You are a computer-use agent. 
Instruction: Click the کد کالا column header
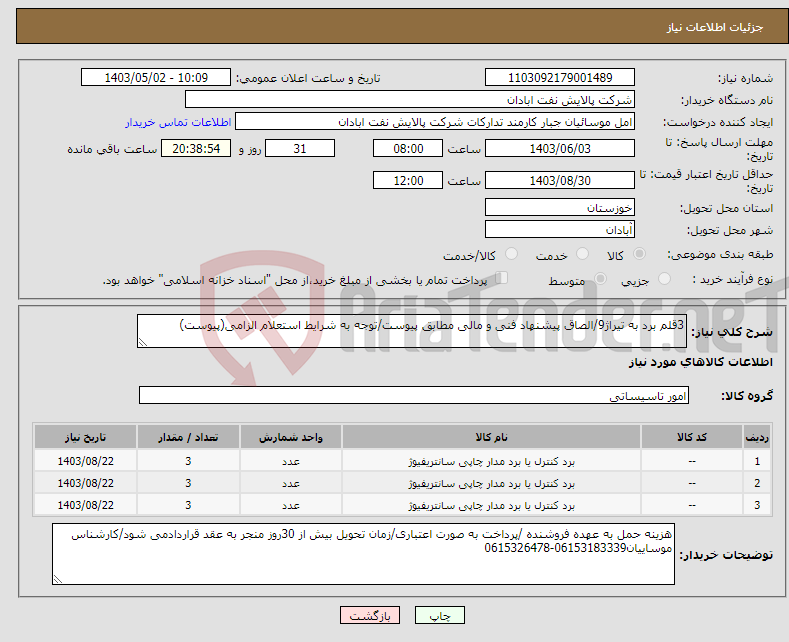tap(692, 437)
